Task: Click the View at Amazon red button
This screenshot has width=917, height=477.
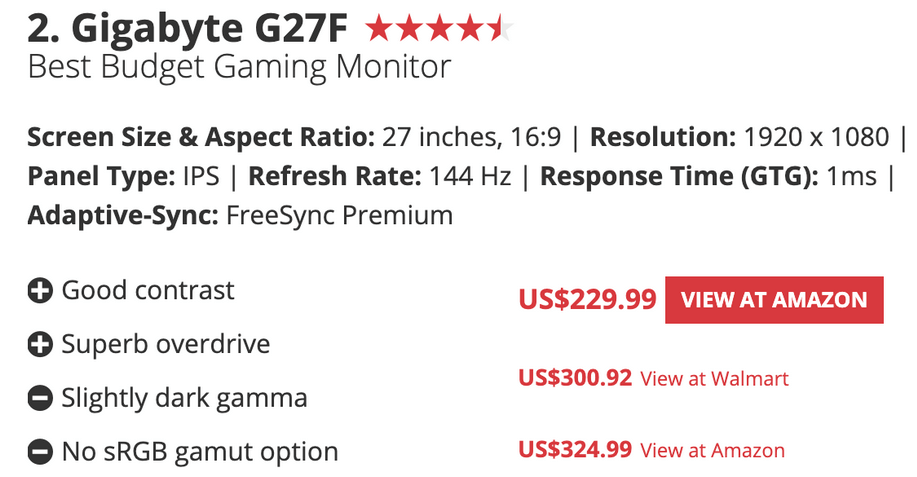Action: click(774, 299)
